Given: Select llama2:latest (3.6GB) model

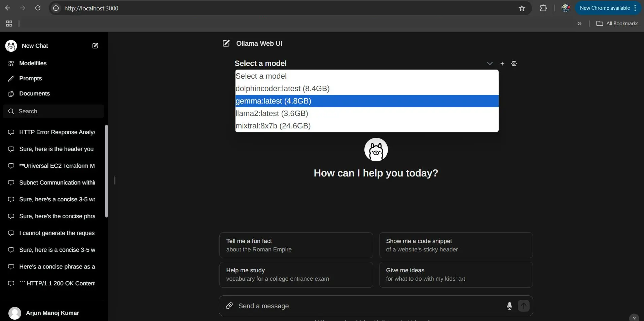Looking at the screenshot, I should (x=367, y=114).
